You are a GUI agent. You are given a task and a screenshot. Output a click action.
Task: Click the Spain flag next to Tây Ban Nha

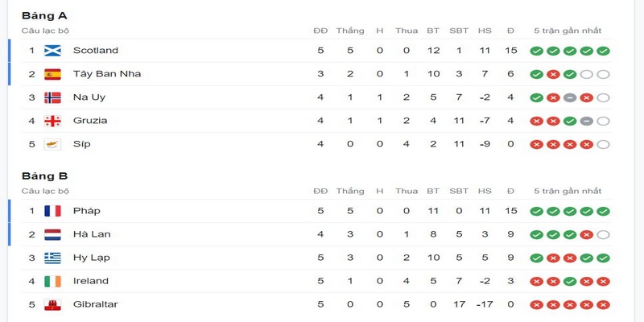(x=52, y=74)
